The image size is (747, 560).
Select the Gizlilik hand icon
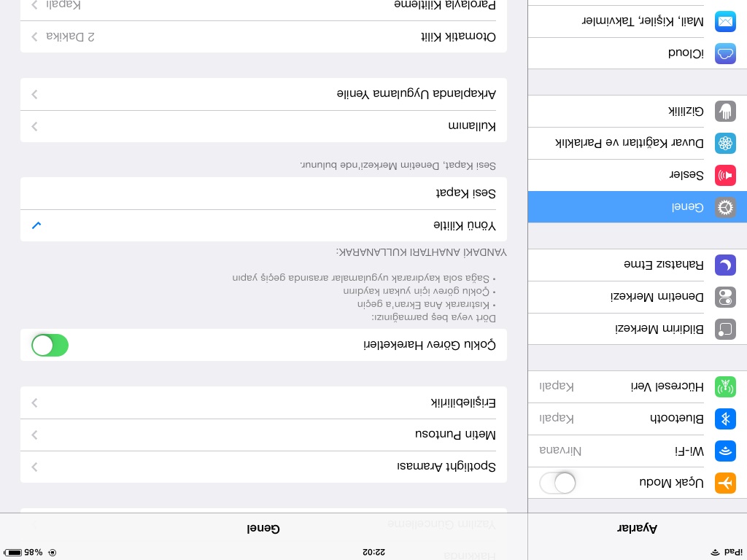725,112
